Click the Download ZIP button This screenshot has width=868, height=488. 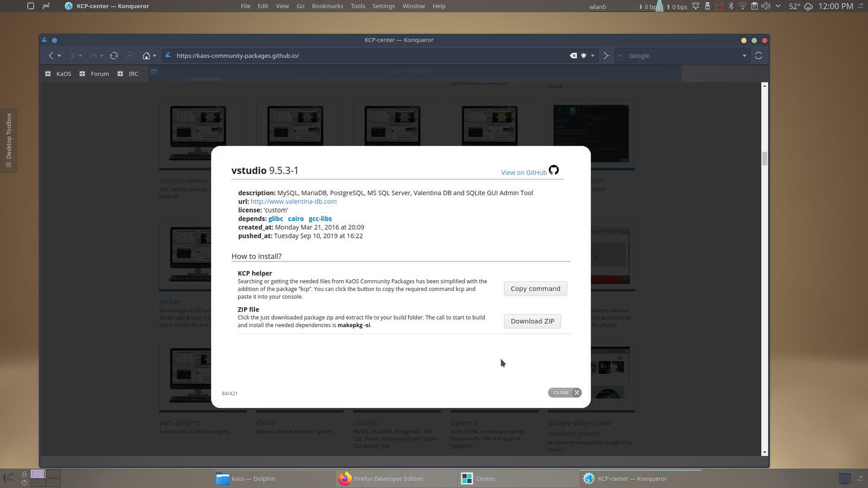pos(532,321)
